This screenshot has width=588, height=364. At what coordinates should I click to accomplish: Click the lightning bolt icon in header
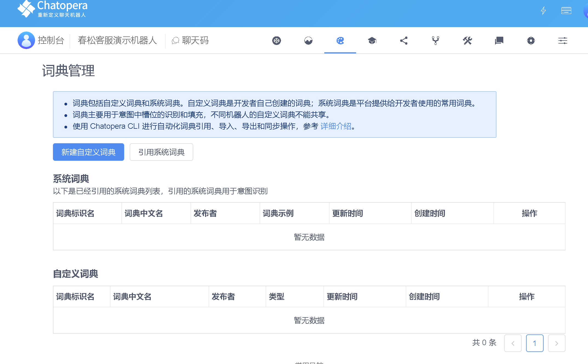pyautogui.click(x=543, y=11)
